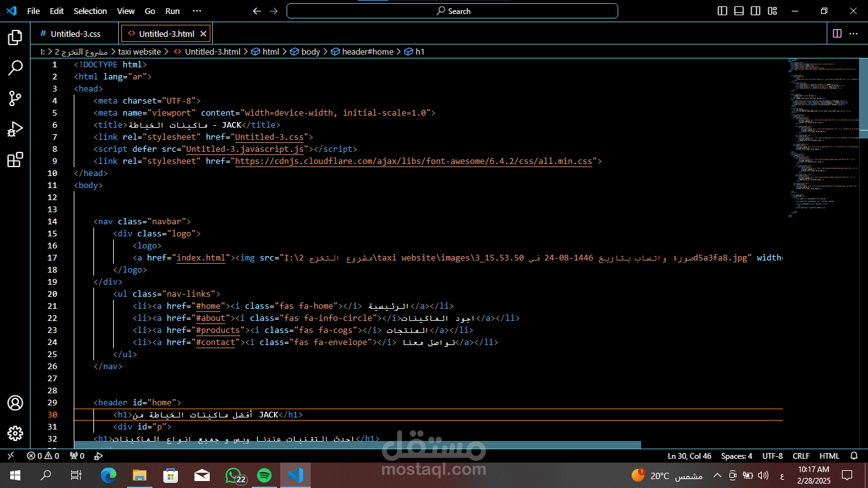Open the Windows Start menu
868x488 pixels.
pos(15,475)
